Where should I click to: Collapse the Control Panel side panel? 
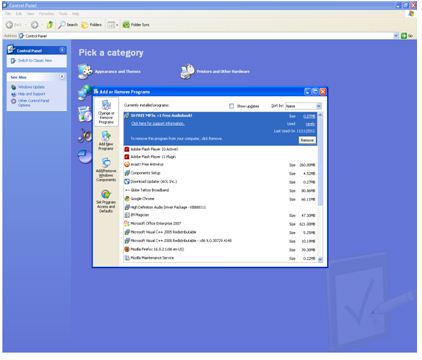[x=62, y=50]
